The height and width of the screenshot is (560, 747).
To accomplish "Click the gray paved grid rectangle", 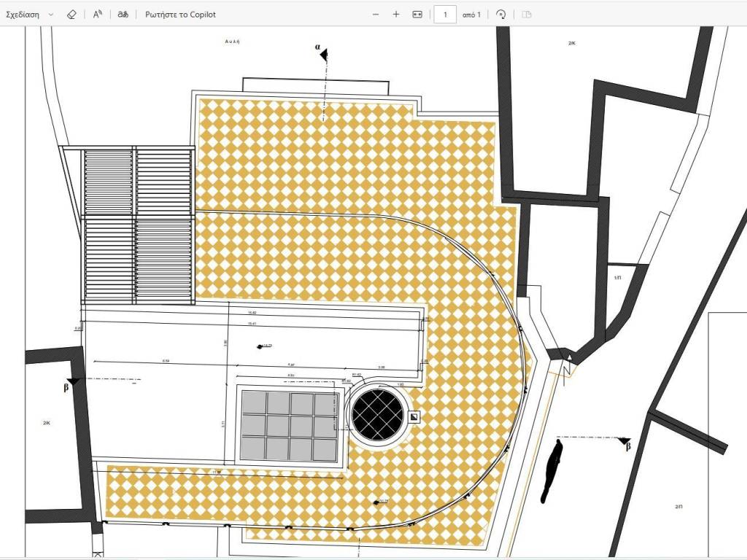I will (x=292, y=425).
